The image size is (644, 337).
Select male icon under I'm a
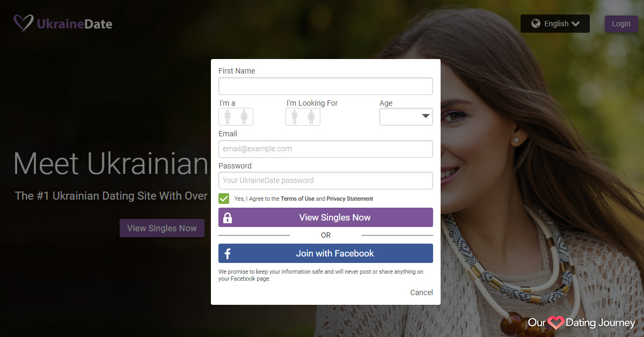pos(228,117)
